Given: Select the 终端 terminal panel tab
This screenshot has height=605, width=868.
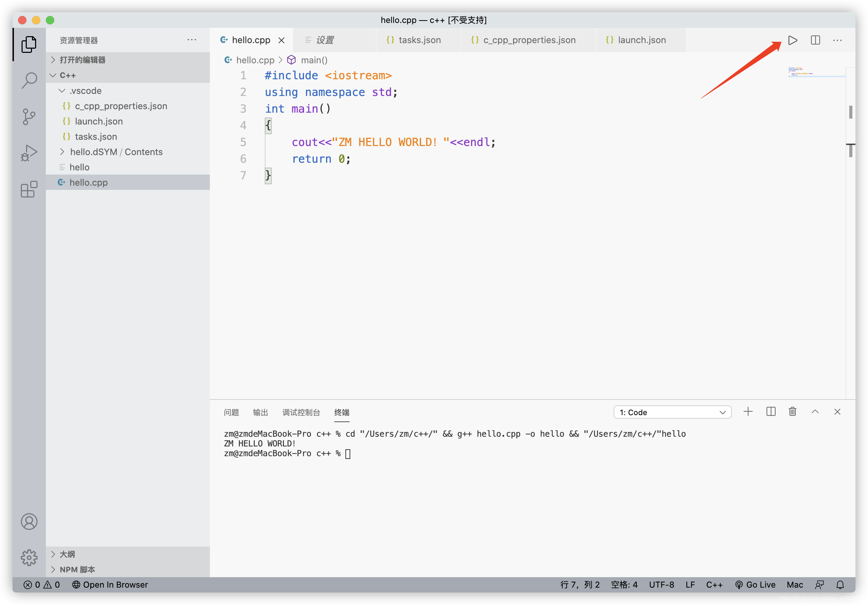Looking at the screenshot, I should coord(342,412).
